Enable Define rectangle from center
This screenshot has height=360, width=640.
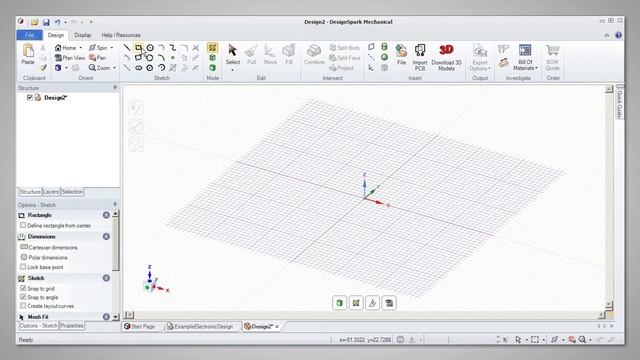tap(23, 225)
